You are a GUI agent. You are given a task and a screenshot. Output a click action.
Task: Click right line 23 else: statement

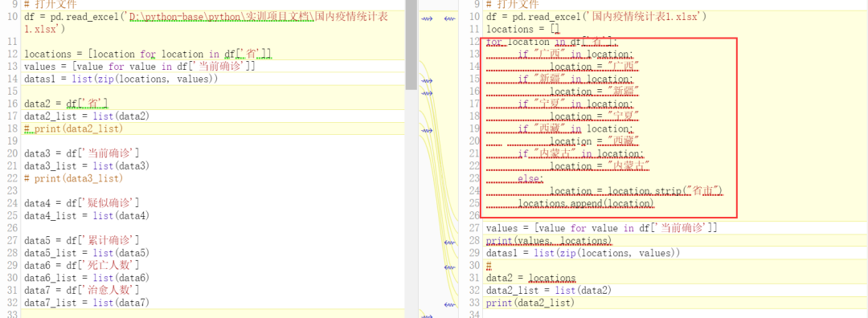tap(531, 178)
